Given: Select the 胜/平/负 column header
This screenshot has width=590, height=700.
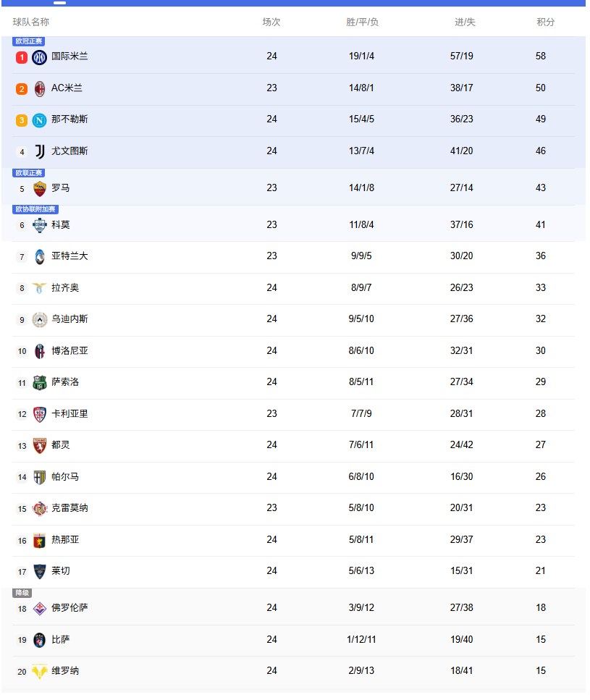Looking at the screenshot, I should click(x=362, y=22).
